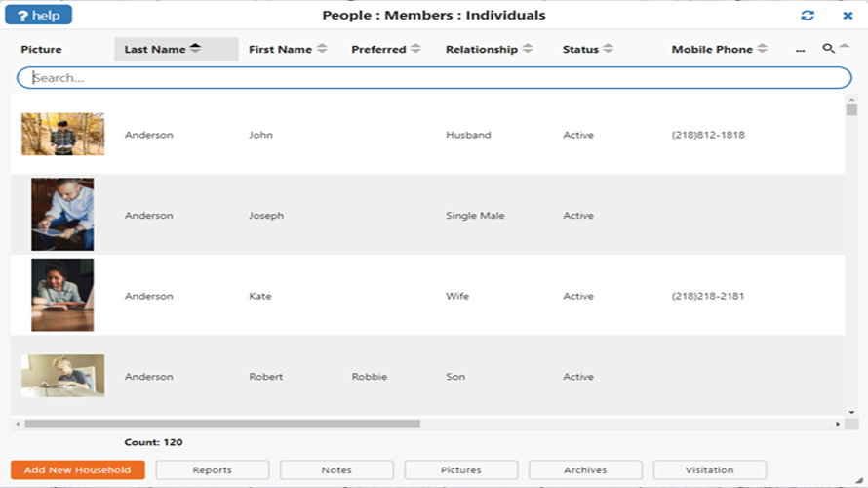
Task: Click Add New Household button
Action: click(x=78, y=470)
